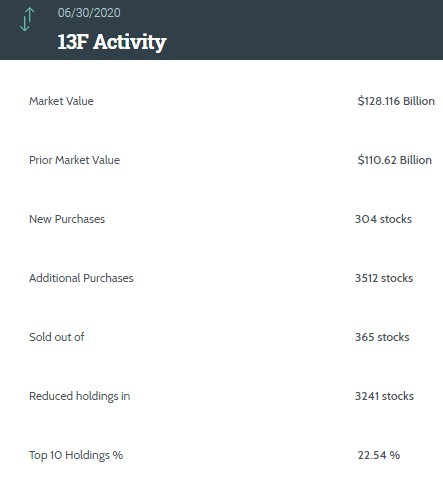Click the Additional Purchases label

pyautogui.click(x=81, y=278)
